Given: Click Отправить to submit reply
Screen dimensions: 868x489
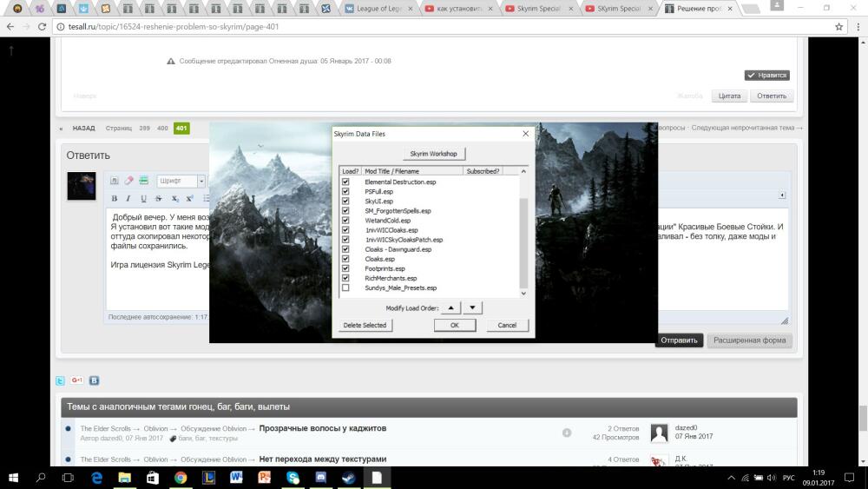Looking at the screenshot, I should point(680,340).
